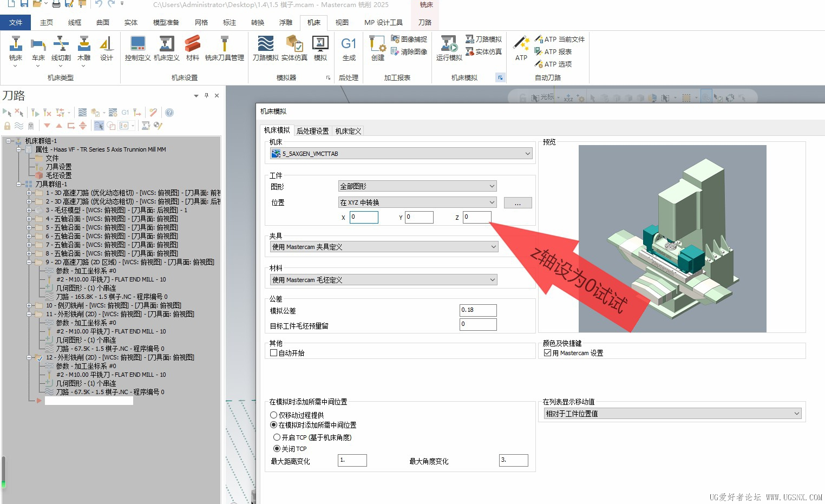Select 仅移动过程提供 radio option
The image size is (825, 504).
(274, 415)
